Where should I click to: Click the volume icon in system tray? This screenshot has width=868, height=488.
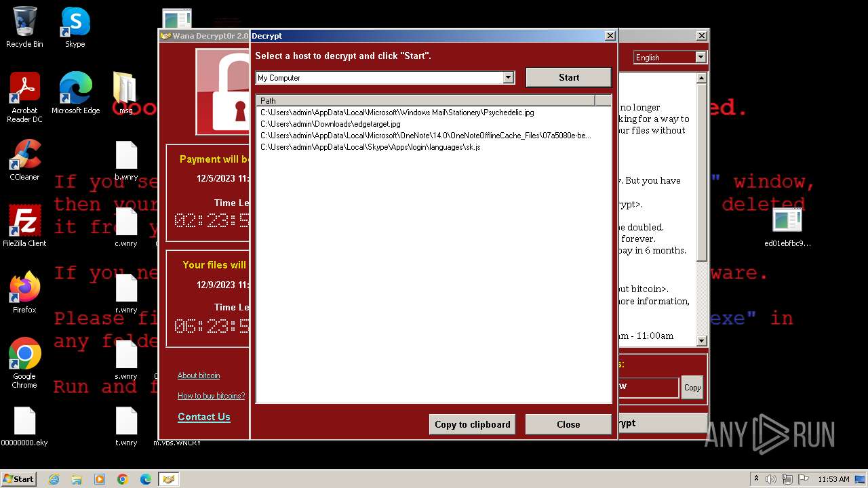click(772, 479)
